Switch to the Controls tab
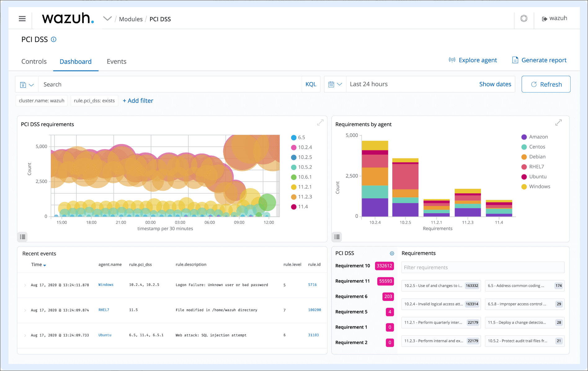The image size is (588, 371). tap(34, 61)
